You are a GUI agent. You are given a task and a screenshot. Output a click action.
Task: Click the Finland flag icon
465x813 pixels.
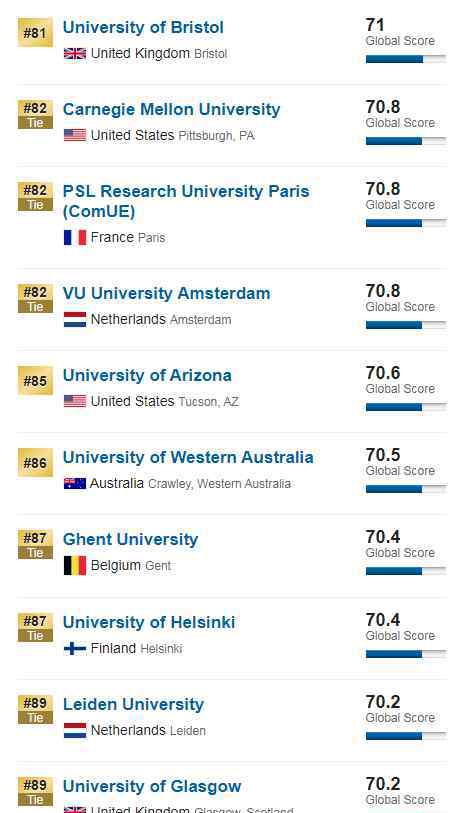[x=75, y=648]
